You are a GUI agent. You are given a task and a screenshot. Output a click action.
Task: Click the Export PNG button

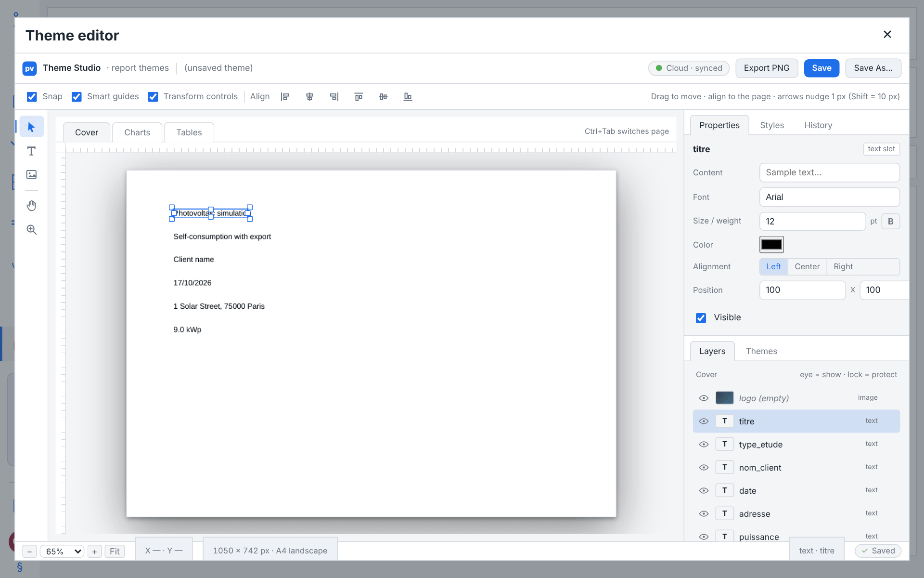click(767, 68)
